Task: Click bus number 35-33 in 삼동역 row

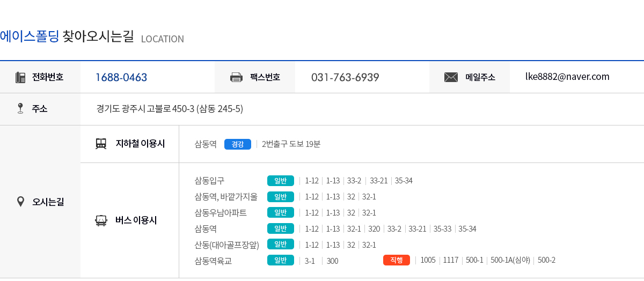Action: pos(443,229)
